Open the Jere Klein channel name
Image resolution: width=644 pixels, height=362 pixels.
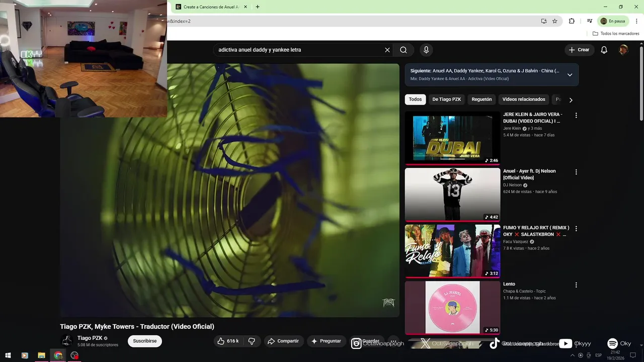[x=512, y=128]
